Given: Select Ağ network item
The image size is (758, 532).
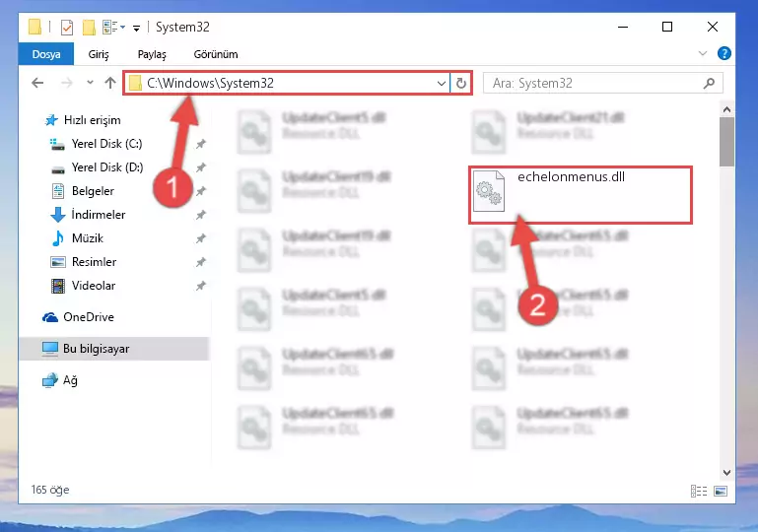Looking at the screenshot, I should (x=70, y=380).
